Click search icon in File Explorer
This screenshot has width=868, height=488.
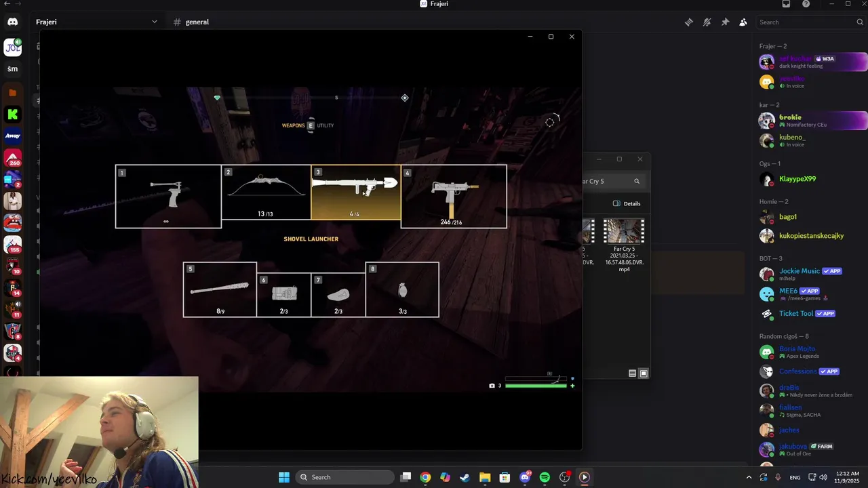pos(637,181)
